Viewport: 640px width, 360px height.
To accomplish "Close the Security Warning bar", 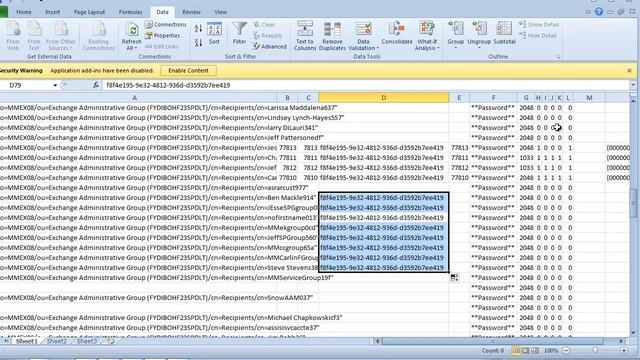I will point(629,71).
